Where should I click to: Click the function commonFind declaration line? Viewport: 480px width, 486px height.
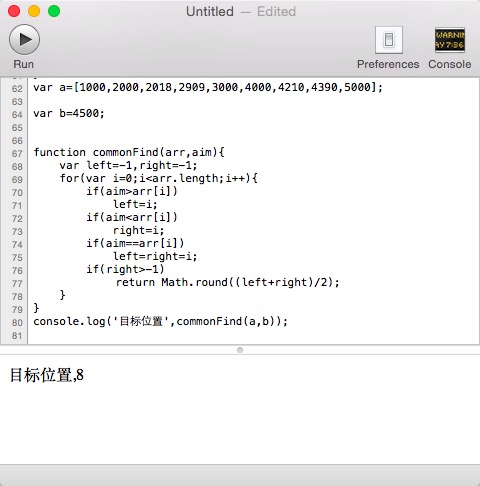click(x=129, y=153)
